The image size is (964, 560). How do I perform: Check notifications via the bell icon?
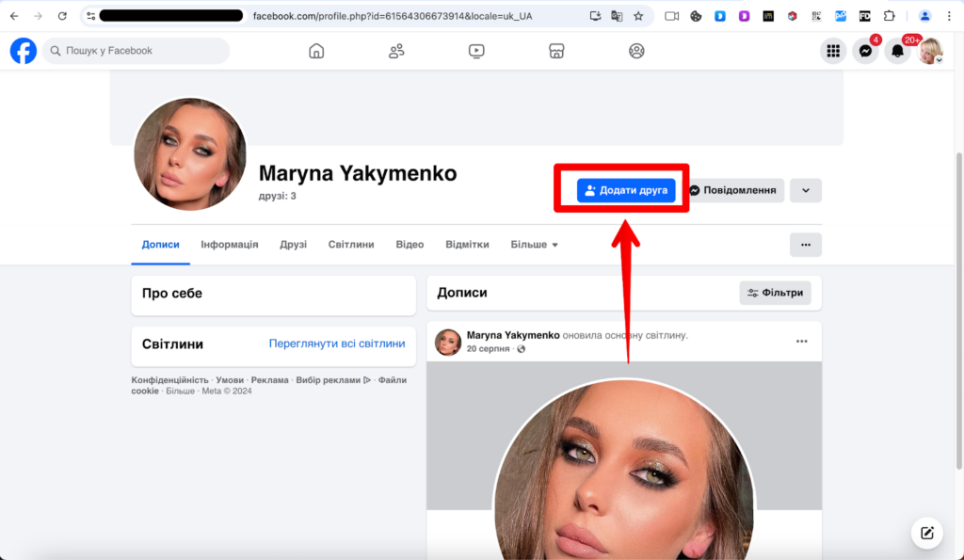tap(898, 51)
